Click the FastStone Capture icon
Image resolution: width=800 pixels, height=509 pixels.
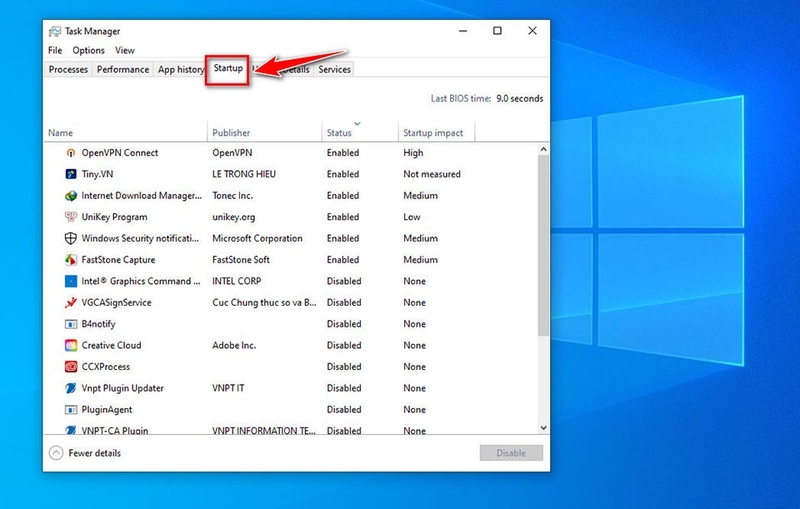pyautogui.click(x=71, y=260)
